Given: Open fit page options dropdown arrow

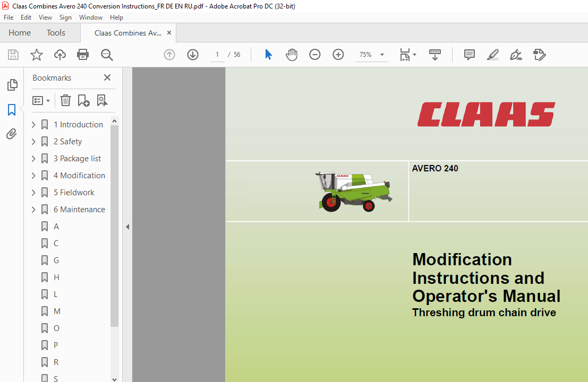Looking at the screenshot, I should pos(414,55).
